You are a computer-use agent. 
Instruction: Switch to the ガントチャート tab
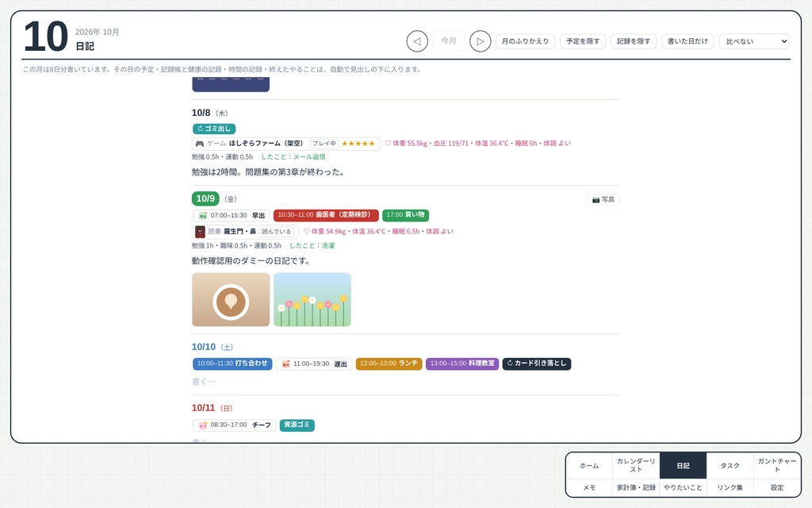pyautogui.click(x=777, y=465)
